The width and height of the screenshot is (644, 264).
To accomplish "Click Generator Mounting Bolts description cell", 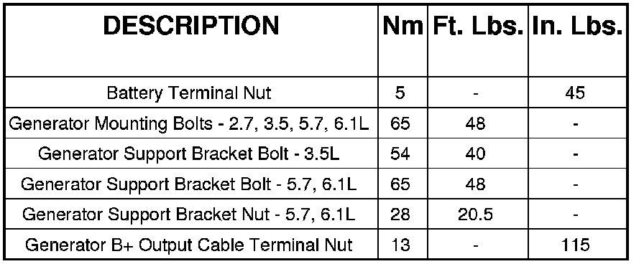I will pyautogui.click(x=189, y=123).
